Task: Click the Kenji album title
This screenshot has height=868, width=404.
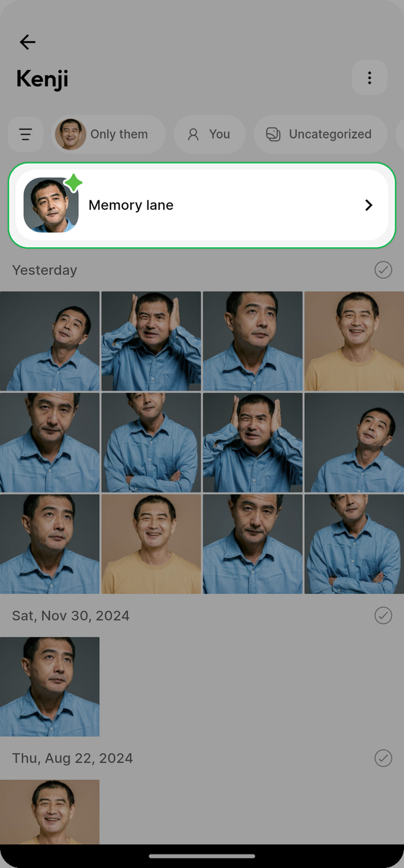Action: point(42,79)
